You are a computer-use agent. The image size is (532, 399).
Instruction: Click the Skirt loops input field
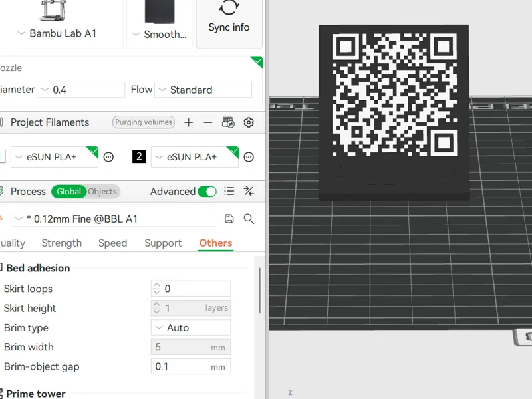pos(191,289)
